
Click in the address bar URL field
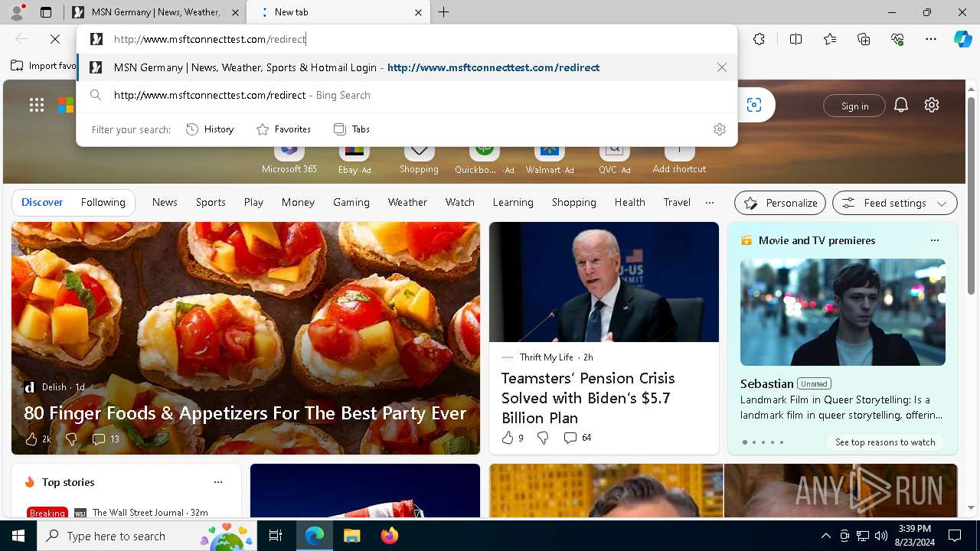407,39
